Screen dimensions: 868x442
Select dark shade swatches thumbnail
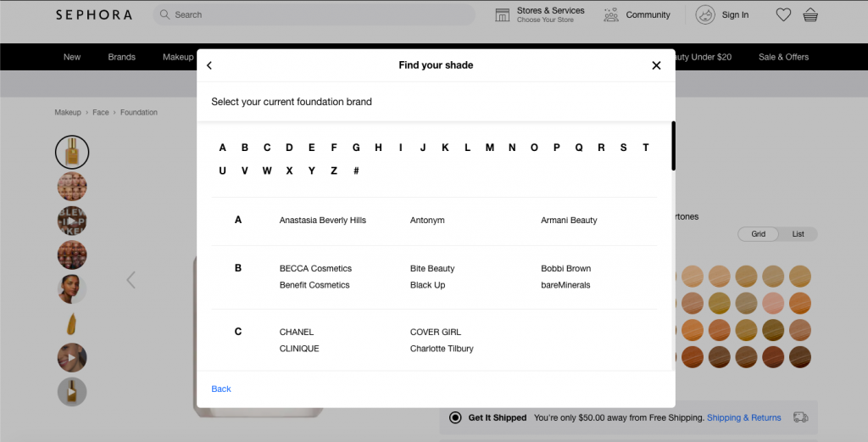coord(72,255)
